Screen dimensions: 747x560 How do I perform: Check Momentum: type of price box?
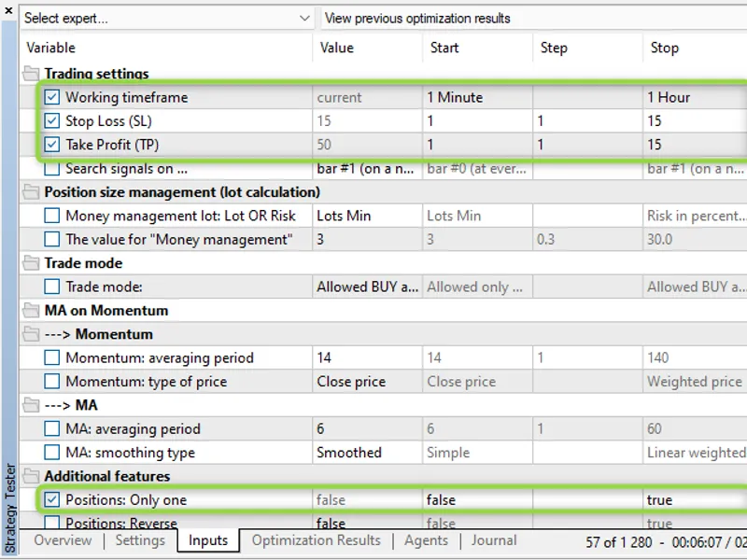coord(52,382)
